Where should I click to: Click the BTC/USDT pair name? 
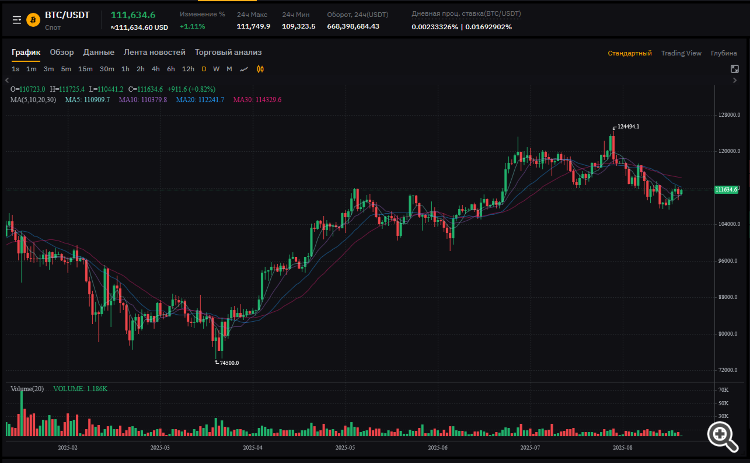[x=66, y=15]
